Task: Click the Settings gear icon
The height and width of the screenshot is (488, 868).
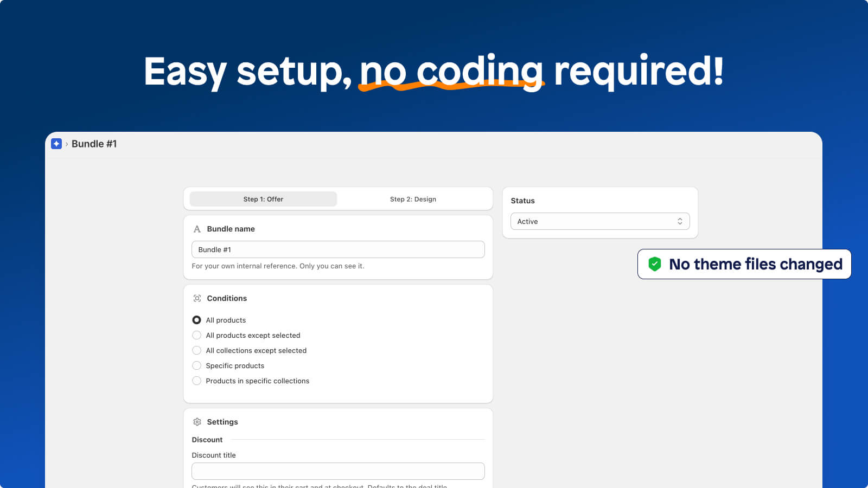Action: pyautogui.click(x=197, y=422)
